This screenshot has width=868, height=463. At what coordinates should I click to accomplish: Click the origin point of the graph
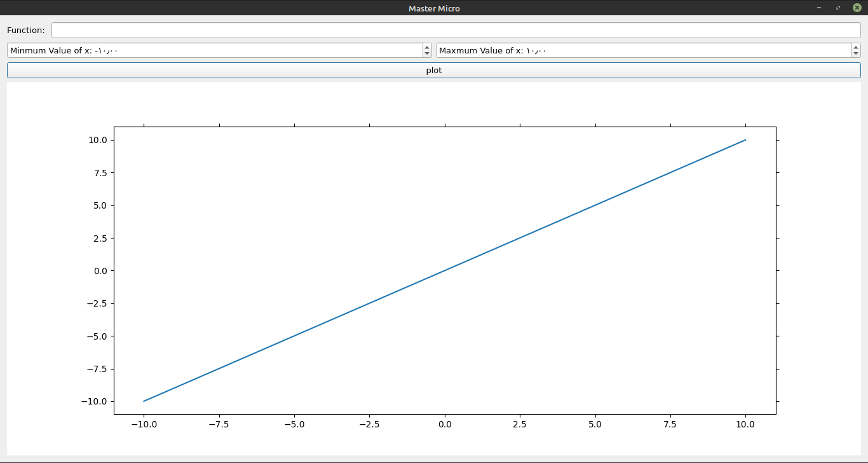point(444,271)
